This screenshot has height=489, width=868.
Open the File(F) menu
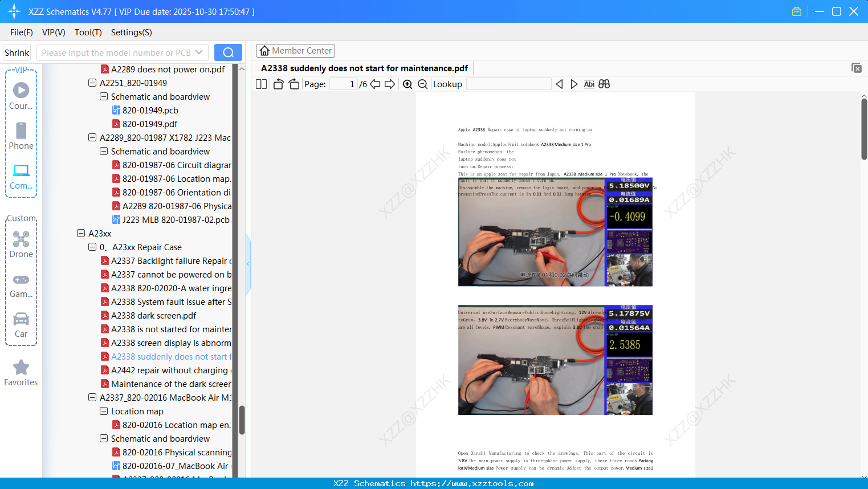tap(22, 32)
